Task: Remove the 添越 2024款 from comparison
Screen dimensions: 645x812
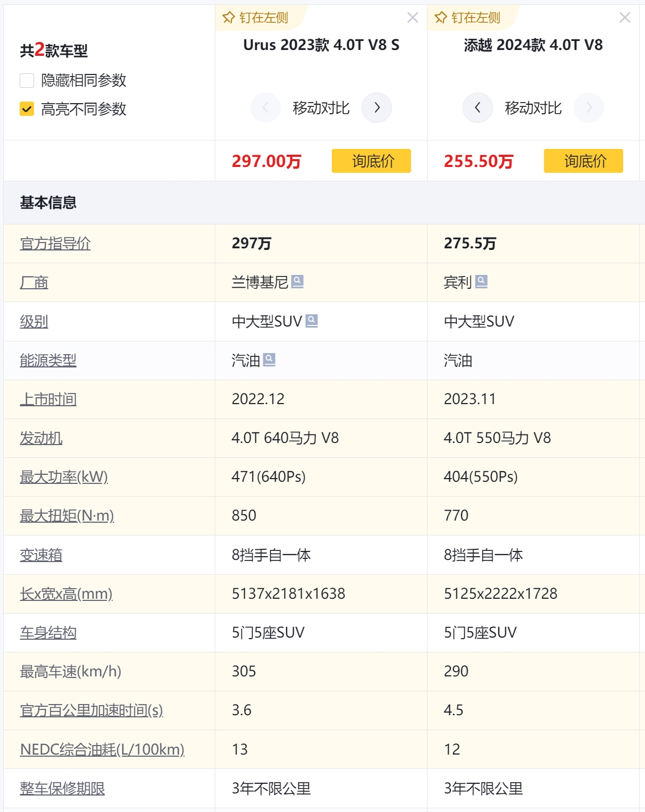Action: [x=625, y=18]
